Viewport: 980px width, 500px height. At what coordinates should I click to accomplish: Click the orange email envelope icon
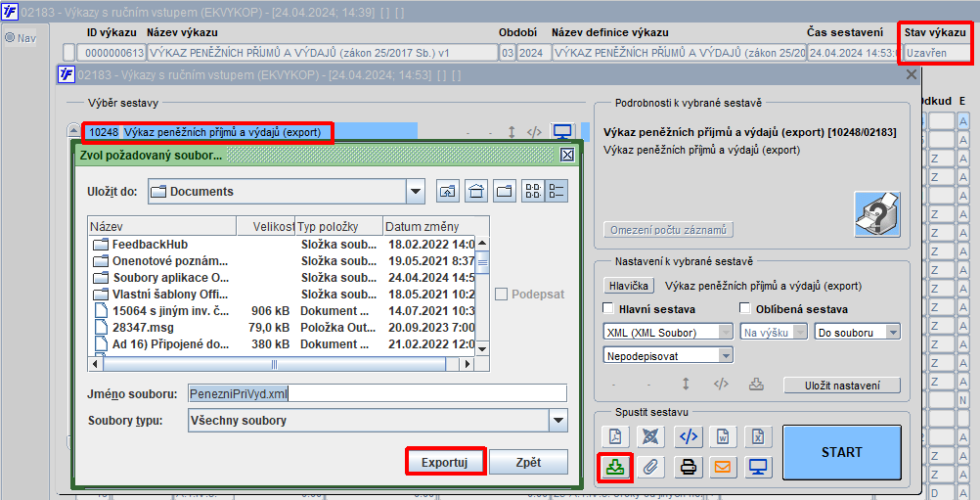click(x=723, y=467)
